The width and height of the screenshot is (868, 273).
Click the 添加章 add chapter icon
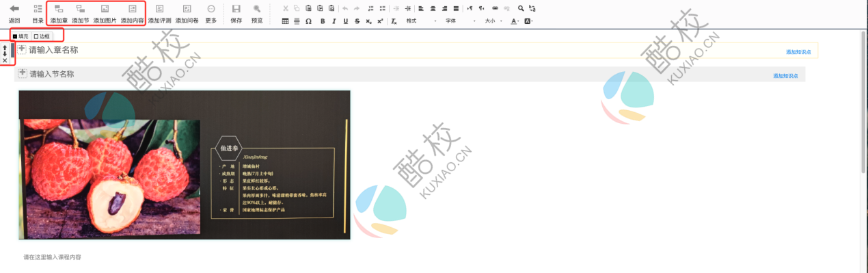(59, 9)
